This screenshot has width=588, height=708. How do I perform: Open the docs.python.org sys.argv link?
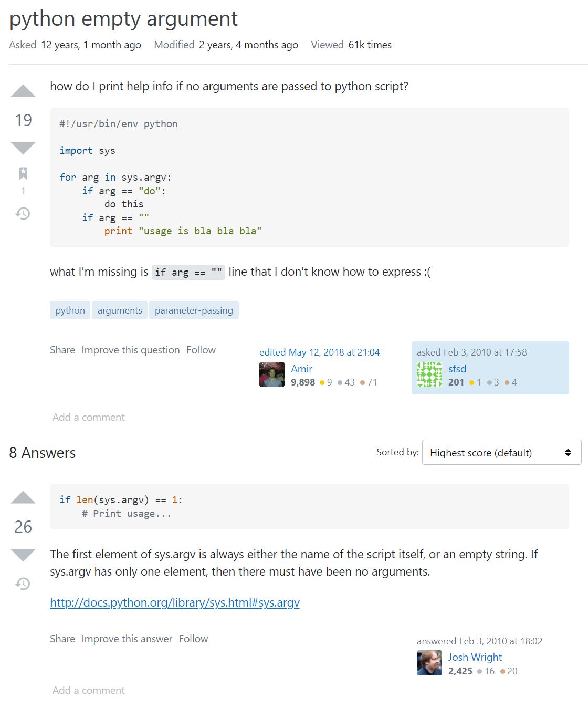point(175,602)
